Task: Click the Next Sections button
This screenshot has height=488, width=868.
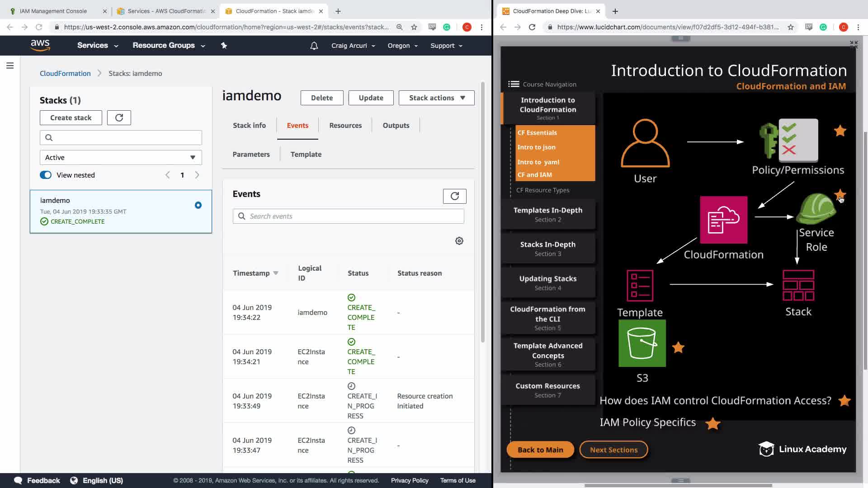Action: (x=613, y=450)
